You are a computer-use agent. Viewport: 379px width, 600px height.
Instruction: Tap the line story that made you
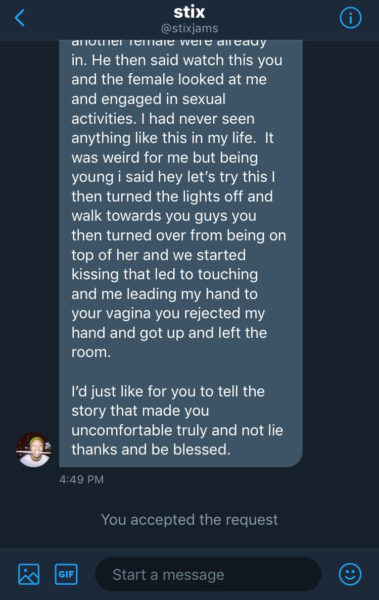[x=140, y=411]
